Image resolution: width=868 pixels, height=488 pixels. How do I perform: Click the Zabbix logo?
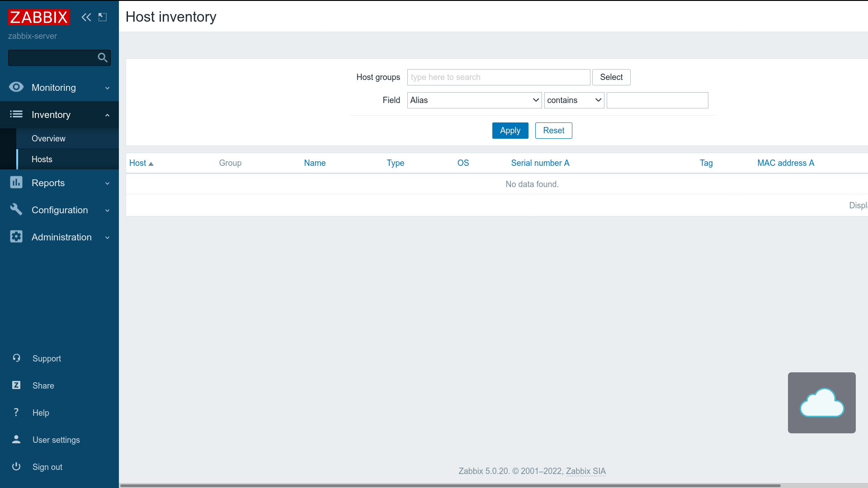(38, 17)
